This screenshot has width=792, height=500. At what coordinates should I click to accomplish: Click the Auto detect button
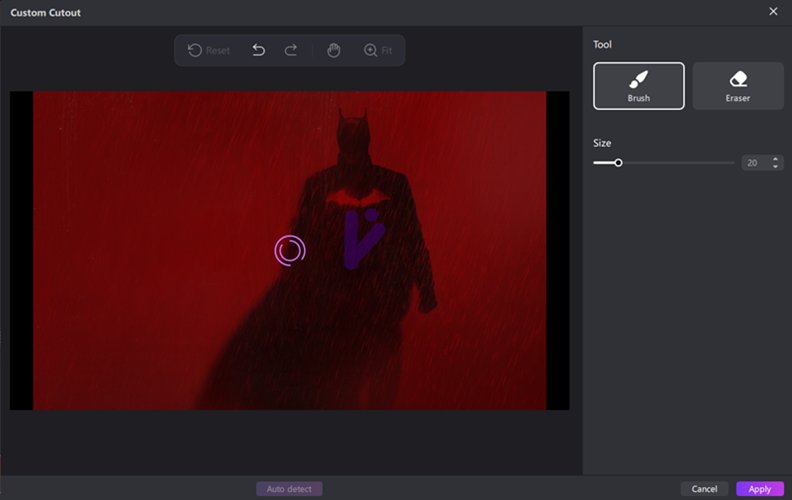(289, 489)
